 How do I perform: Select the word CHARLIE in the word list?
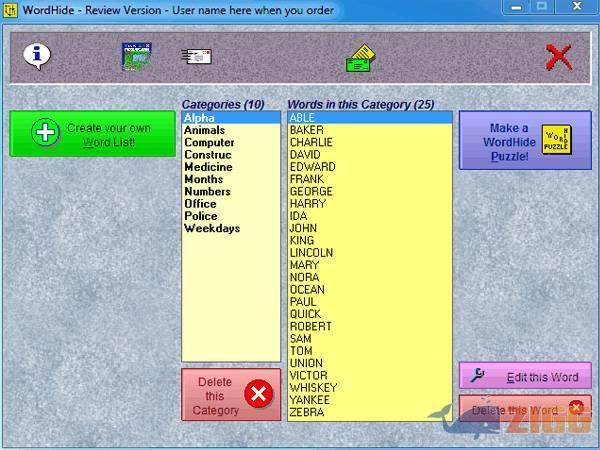click(312, 142)
